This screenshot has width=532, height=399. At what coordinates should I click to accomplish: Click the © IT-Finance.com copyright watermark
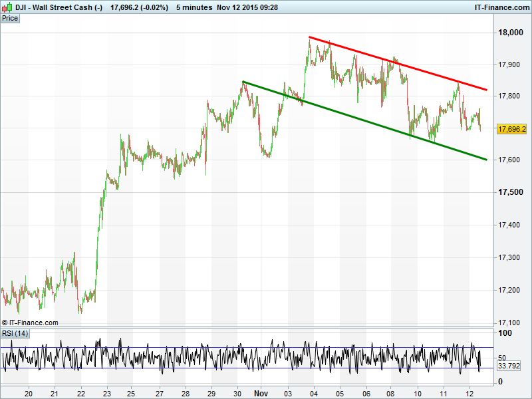pyautogui.click(x=30, y=323)
